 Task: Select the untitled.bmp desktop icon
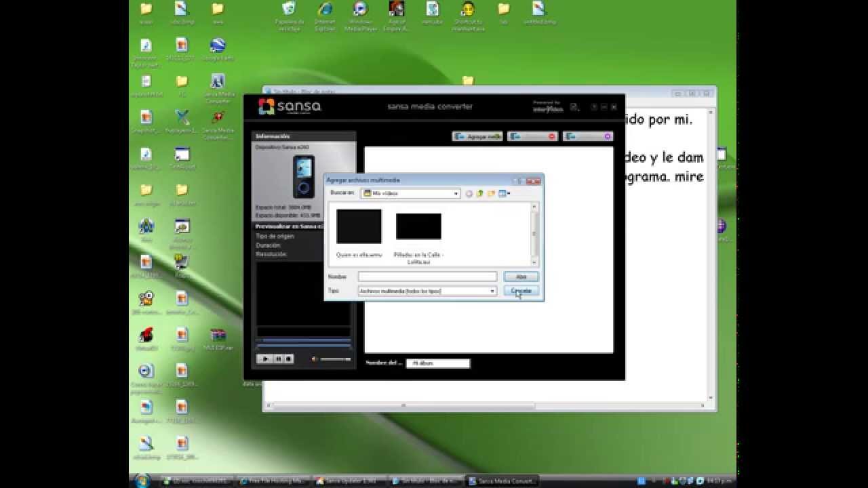coord(539,13)
